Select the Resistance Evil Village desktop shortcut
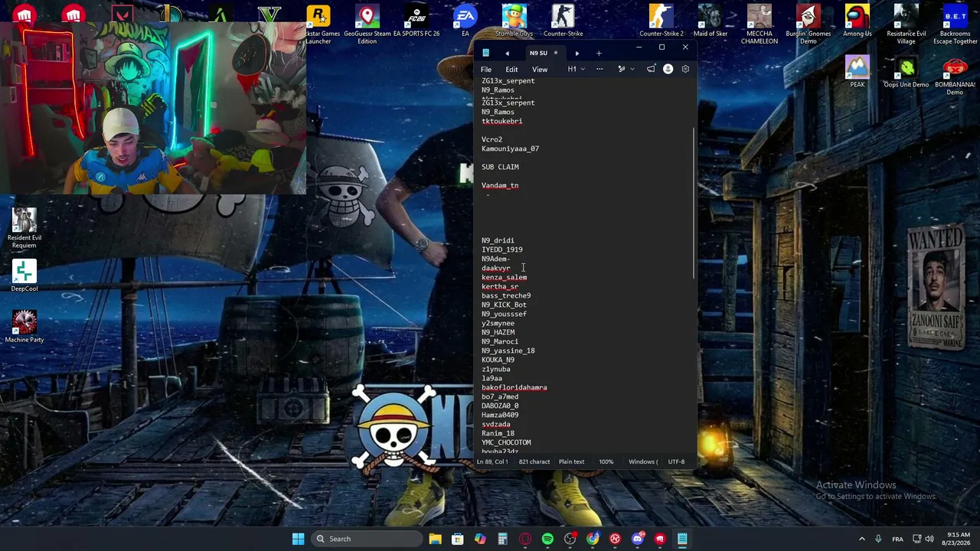Image resolution: width=980 pixels, height=551 pixels. 906,24
